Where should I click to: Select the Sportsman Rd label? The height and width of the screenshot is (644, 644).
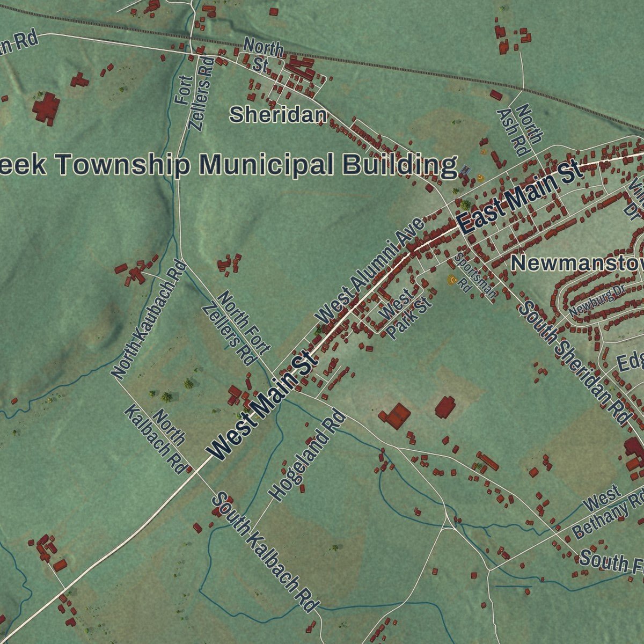pos(474,274)
